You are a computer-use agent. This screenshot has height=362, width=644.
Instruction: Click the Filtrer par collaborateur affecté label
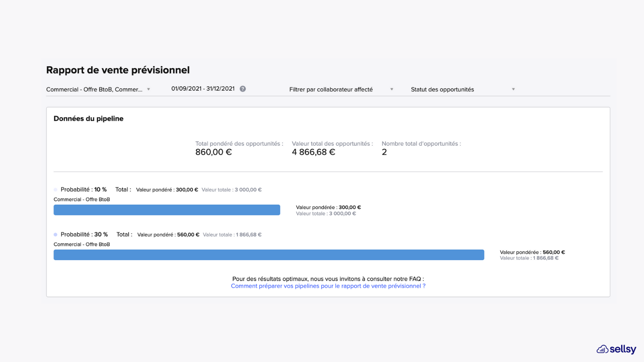(331, 89)
